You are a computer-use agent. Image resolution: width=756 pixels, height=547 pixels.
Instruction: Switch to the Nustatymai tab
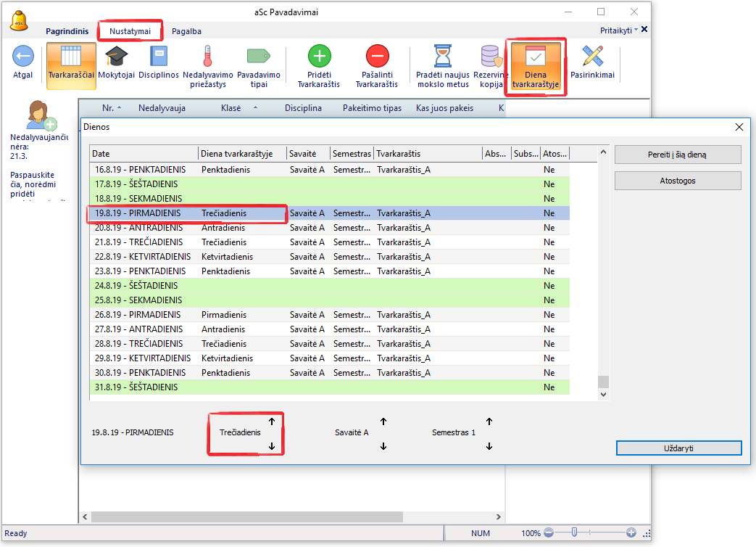[130, 31]
